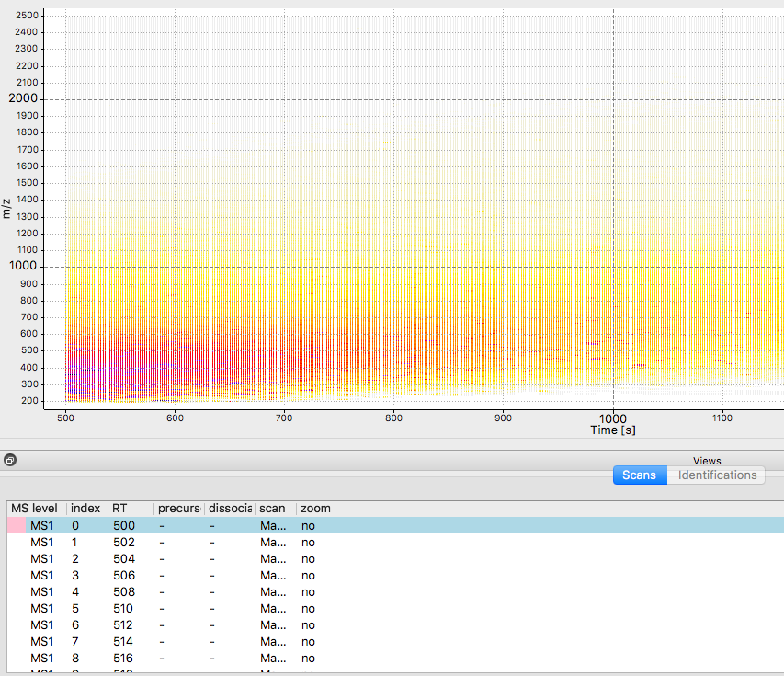Select the MS1 scan at RT 516
784x676 pixels.
click(x=121, y=658)
